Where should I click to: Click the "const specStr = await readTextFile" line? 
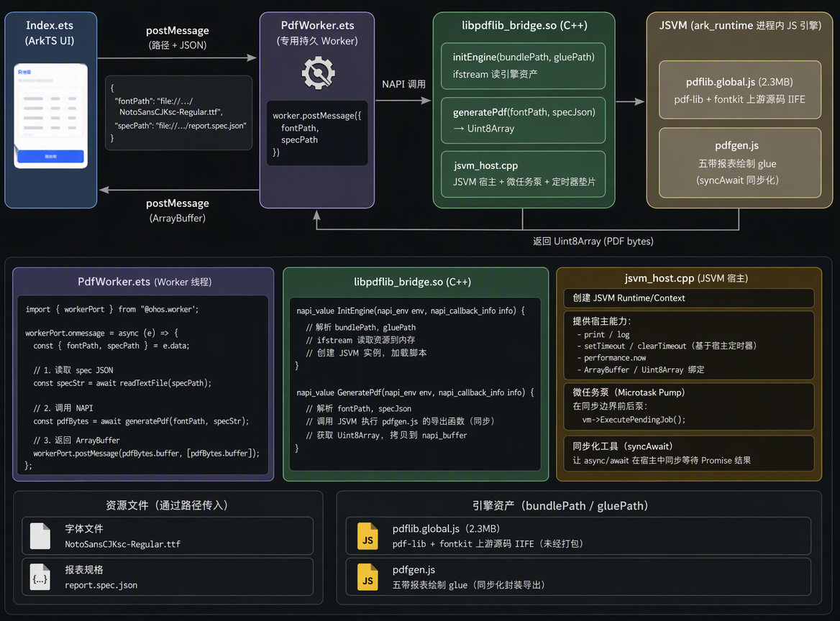pos(122,383)
